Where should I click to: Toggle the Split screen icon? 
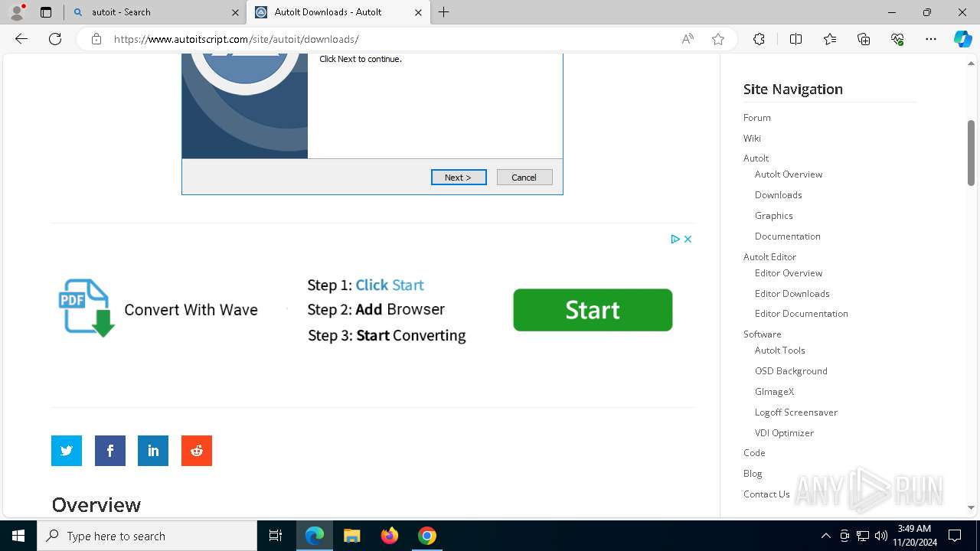pos(795,39)
